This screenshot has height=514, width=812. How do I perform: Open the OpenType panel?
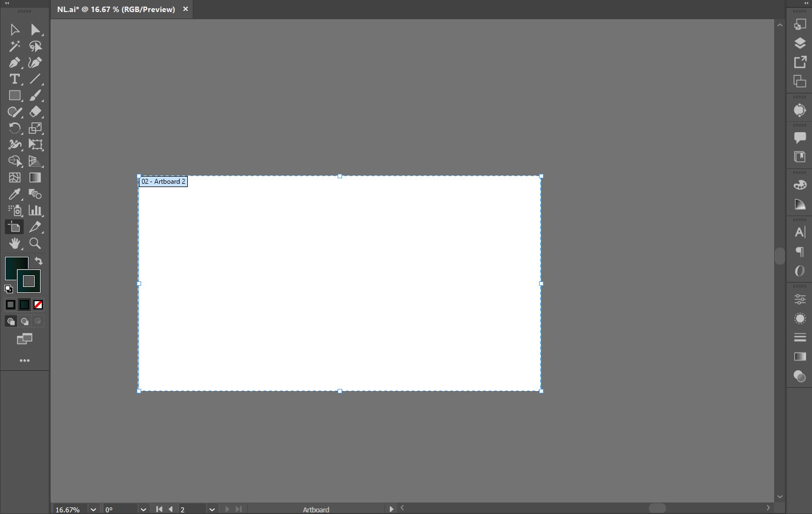[800, 271]
